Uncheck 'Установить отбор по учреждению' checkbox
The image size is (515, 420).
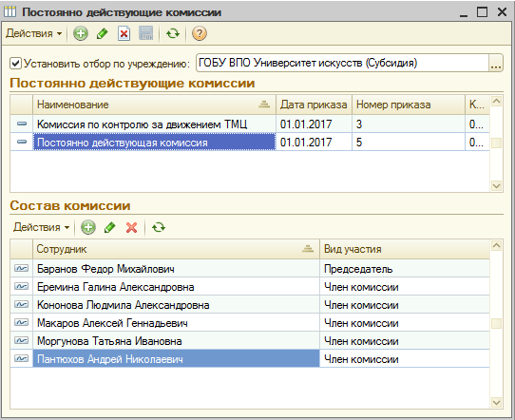15,63
